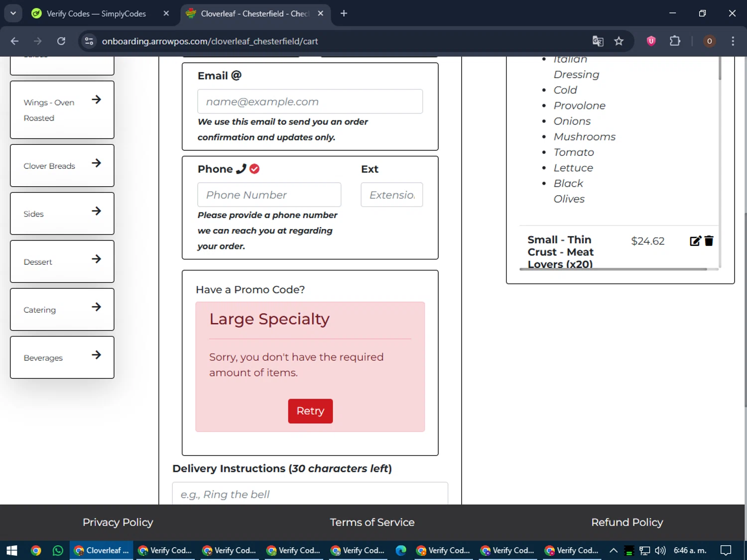Open the Google Translate page icon

(x=598, y=41)
